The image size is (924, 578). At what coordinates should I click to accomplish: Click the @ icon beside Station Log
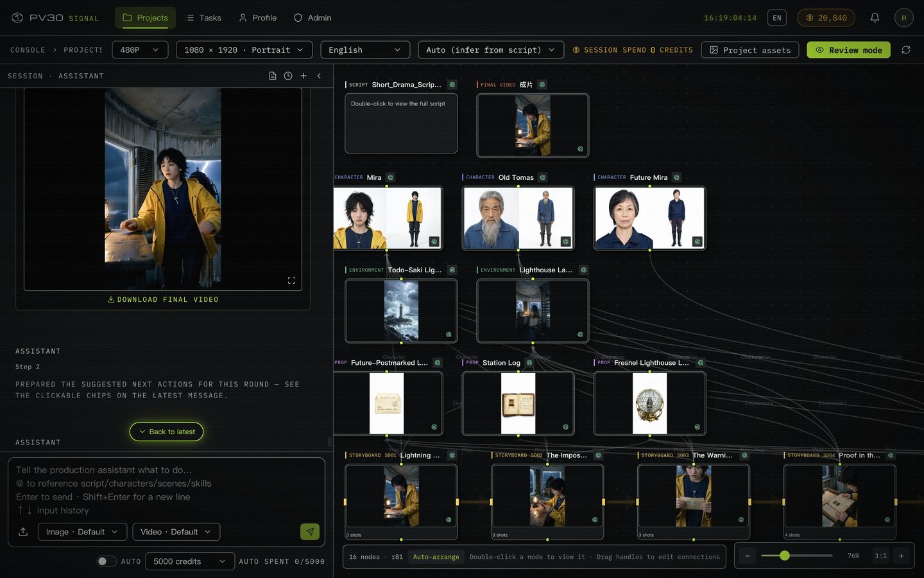pyautogui.click(x=529, y=363)
